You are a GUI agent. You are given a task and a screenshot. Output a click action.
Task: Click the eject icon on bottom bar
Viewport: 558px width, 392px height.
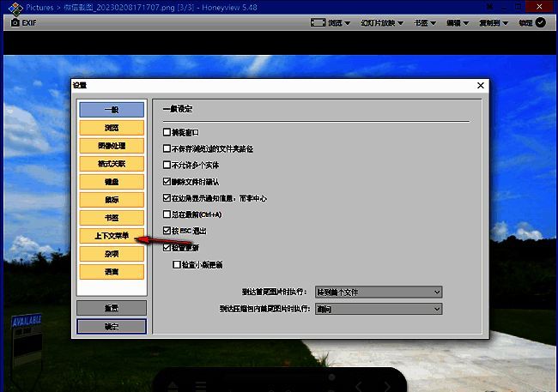tap(173, 386)
